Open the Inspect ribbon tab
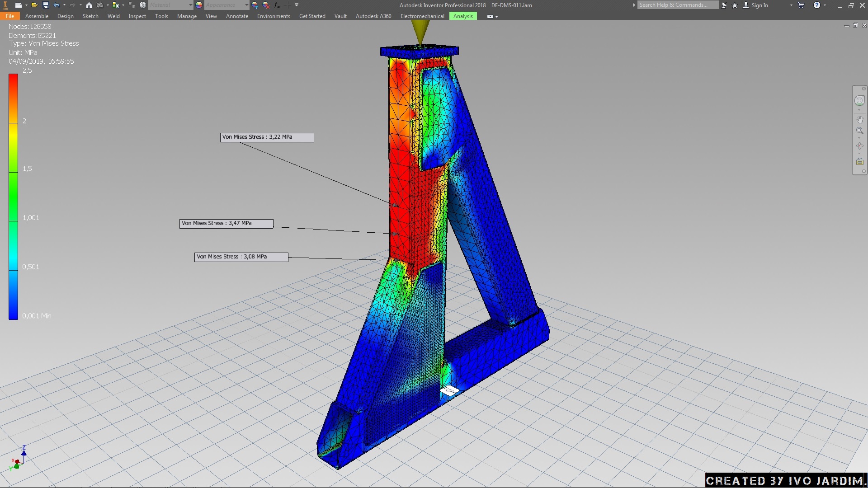This screenshot has height=488, width=868. point(137,16)
